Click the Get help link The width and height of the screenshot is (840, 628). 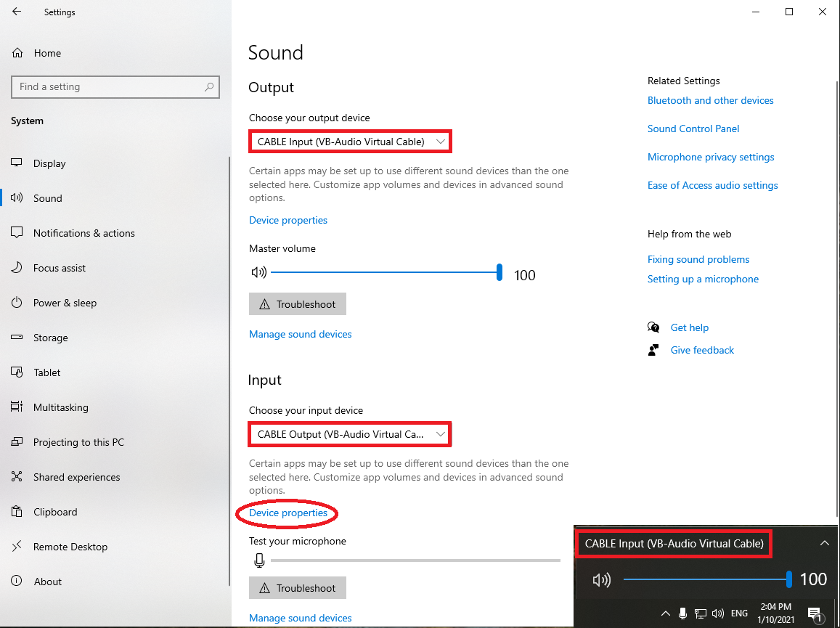click(x=690, y=327)
